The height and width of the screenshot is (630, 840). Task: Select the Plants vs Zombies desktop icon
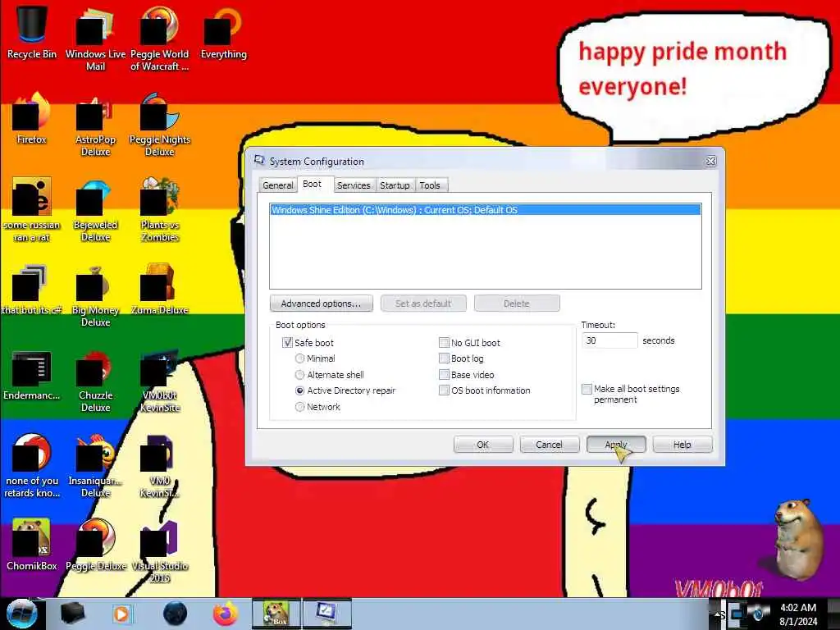click(160, 209)
